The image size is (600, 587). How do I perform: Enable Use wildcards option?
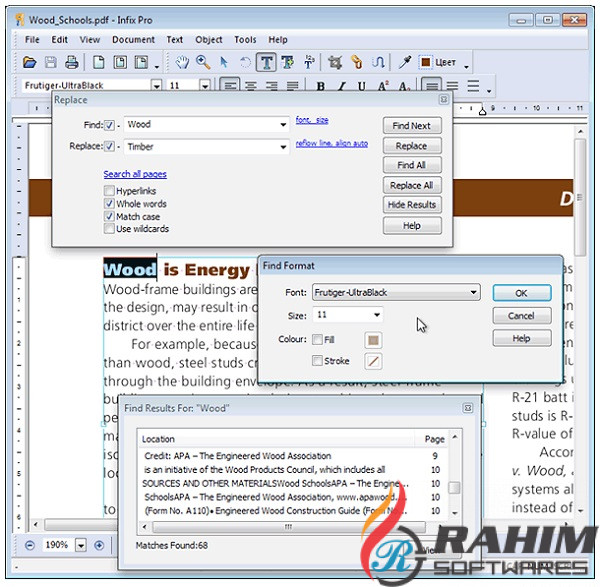[109, 228]
